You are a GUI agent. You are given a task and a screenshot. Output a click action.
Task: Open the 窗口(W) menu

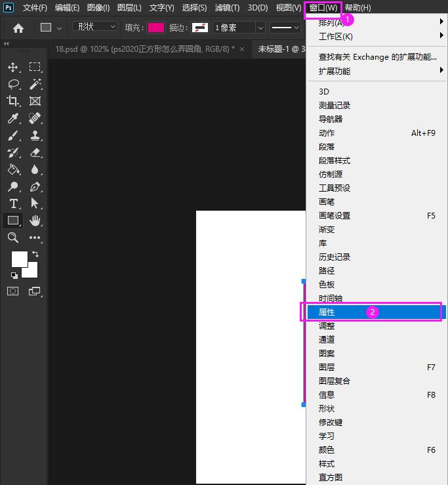(323, 7)
